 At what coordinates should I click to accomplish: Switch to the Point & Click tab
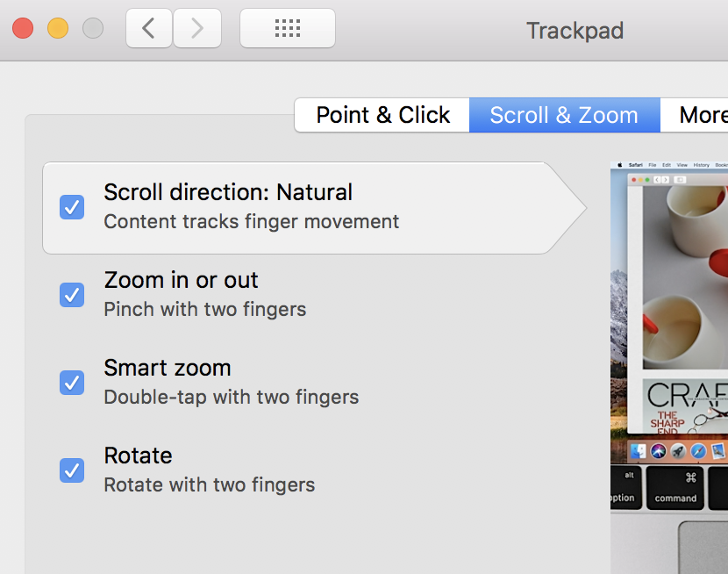(382, 115)
